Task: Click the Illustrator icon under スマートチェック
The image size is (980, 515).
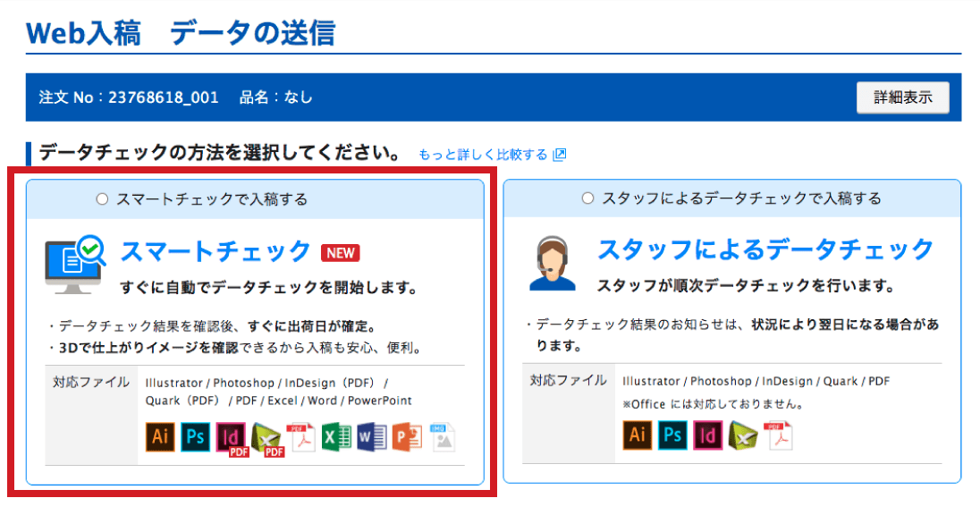Action: [160, 436]
